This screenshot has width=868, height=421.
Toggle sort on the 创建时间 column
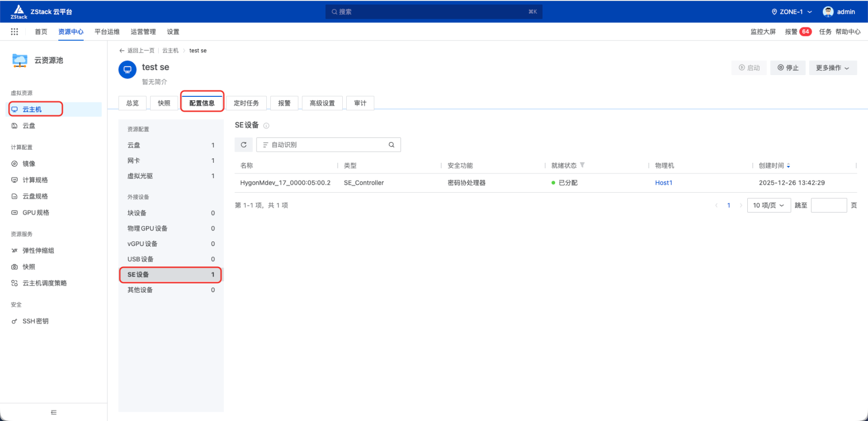click(788, 166)
